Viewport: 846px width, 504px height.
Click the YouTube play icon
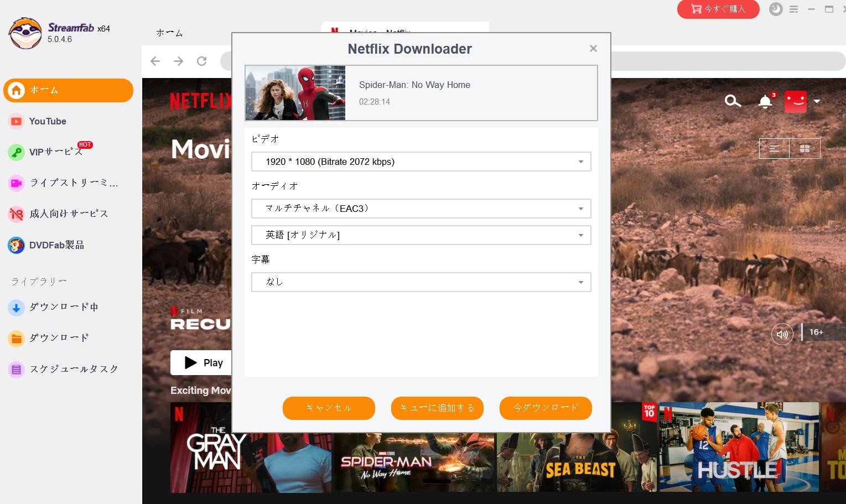16,121
